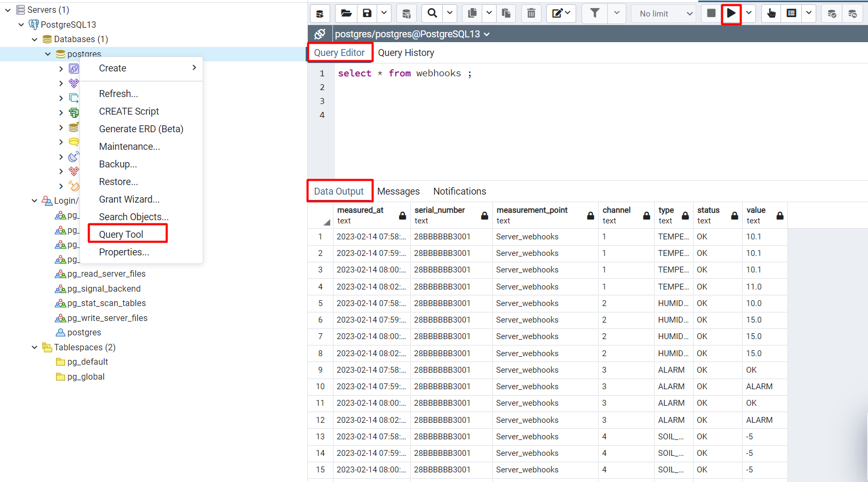
Task: Select the pg_default tablespace
Action: (87, 361)
